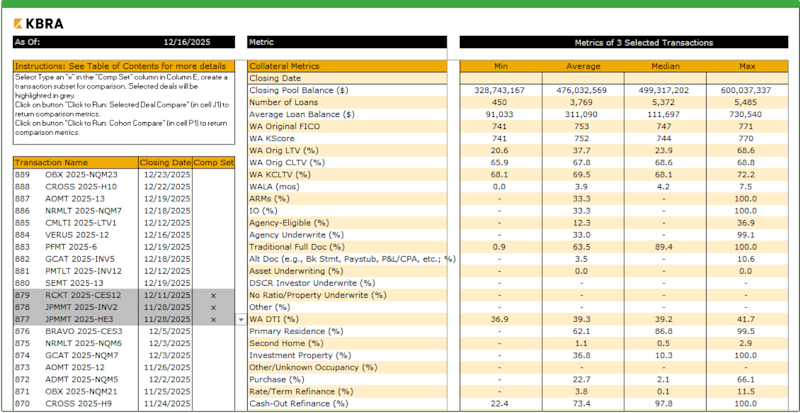The height and width of the screenshot is (413, 800).
Task: Select Traditional Full Doc (%) label
Action: (x=298, y=247)
